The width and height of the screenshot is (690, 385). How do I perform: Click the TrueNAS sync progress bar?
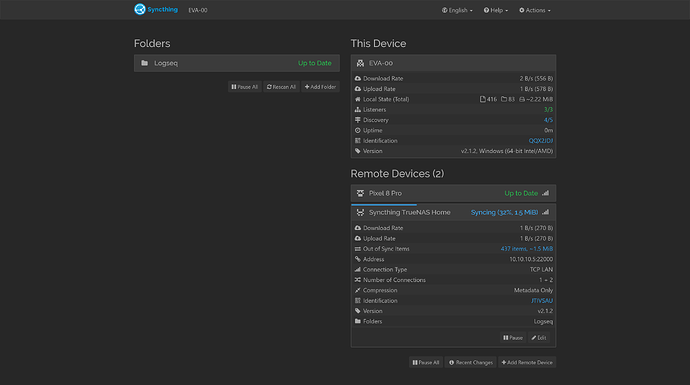click(384, 205)
